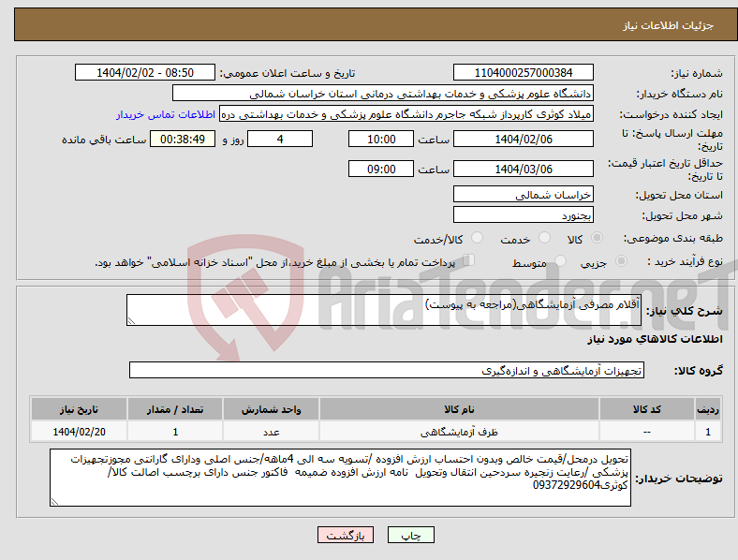
Task: Click the delivery province خراسان شمالی field
Action: point(523,195)
